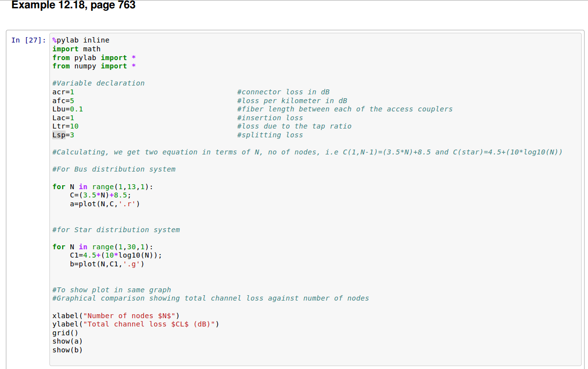Click the highlighted Lsp variable name

point(59,135)
